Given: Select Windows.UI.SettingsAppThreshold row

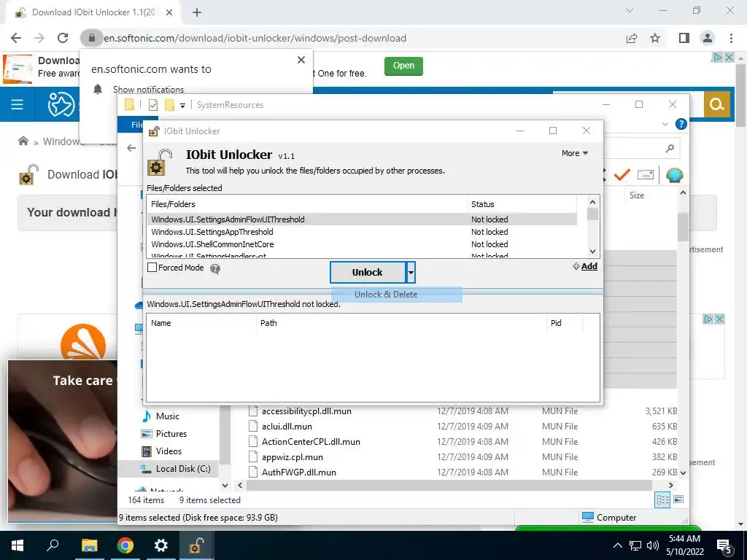Looking at the screenshot, I should point(361,232).
